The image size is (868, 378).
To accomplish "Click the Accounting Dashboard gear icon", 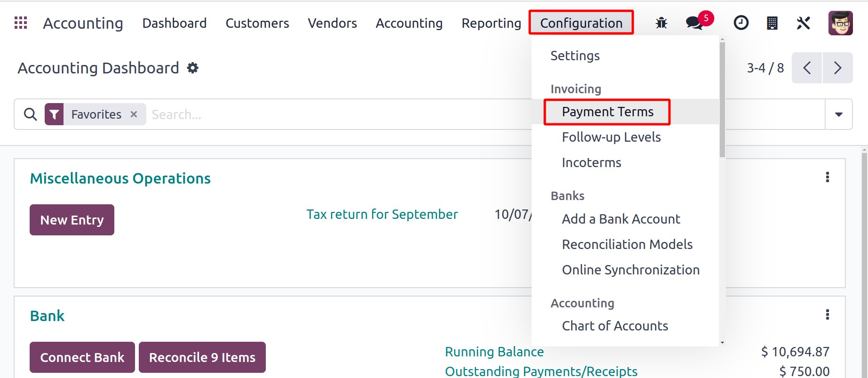I will click(x=193, y=68).
